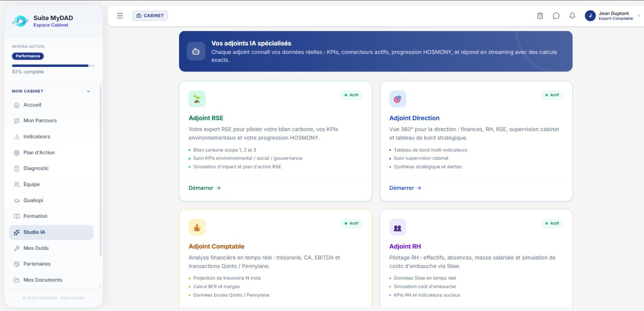This screenshot has height=311, width=644.
Task: Click the Actif badge on Adjoint RSE
Action: click(x=351, y=95)
